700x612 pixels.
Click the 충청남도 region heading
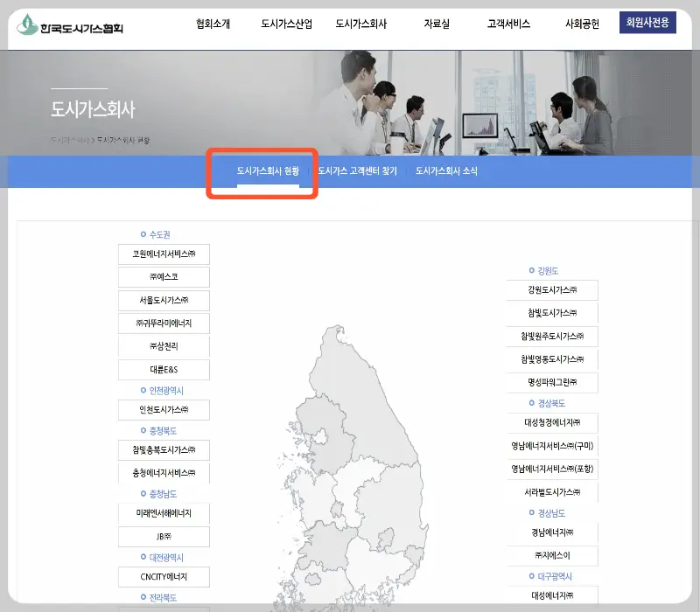158,494
